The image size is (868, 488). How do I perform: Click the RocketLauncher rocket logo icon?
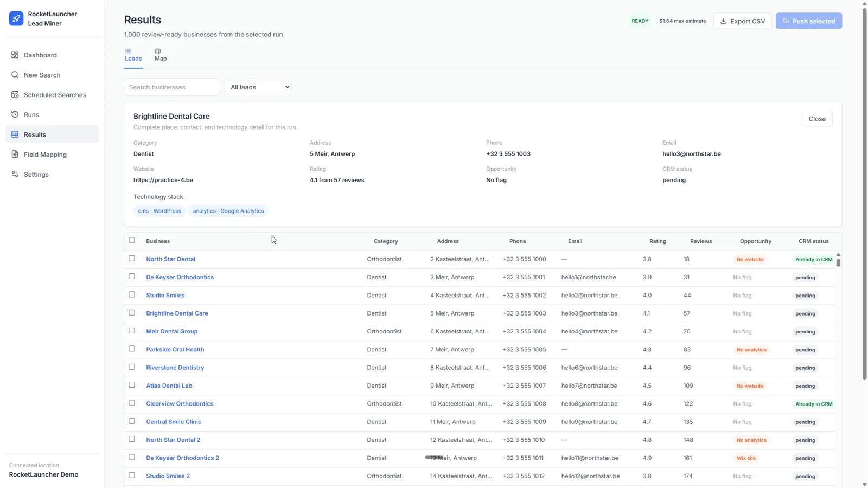[x=16, y=18]
